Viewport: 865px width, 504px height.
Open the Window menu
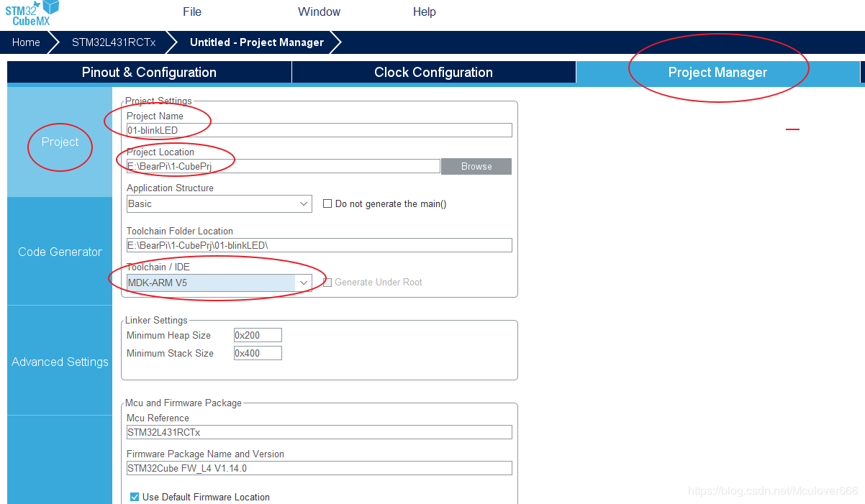click(x=320, y=12)
